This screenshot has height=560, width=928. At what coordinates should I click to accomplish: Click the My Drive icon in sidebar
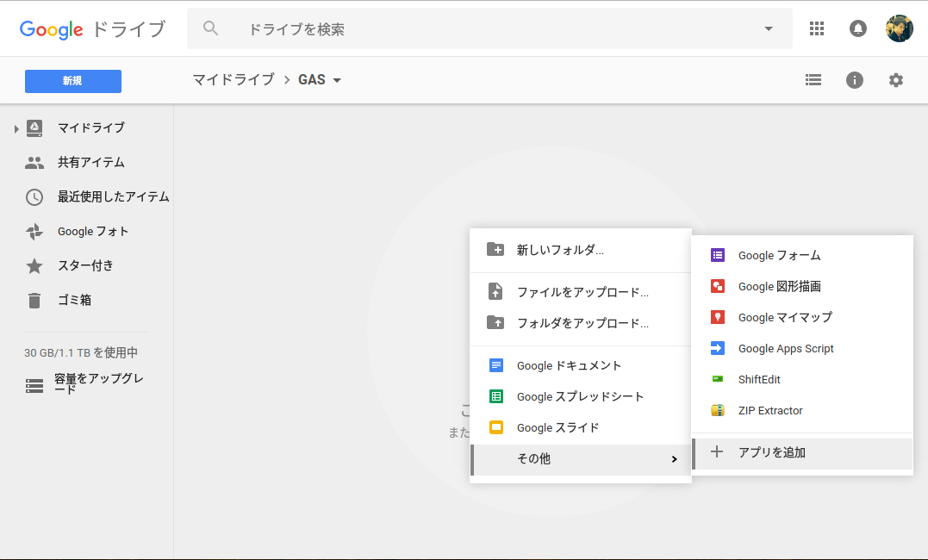click(x=34, y=128)
